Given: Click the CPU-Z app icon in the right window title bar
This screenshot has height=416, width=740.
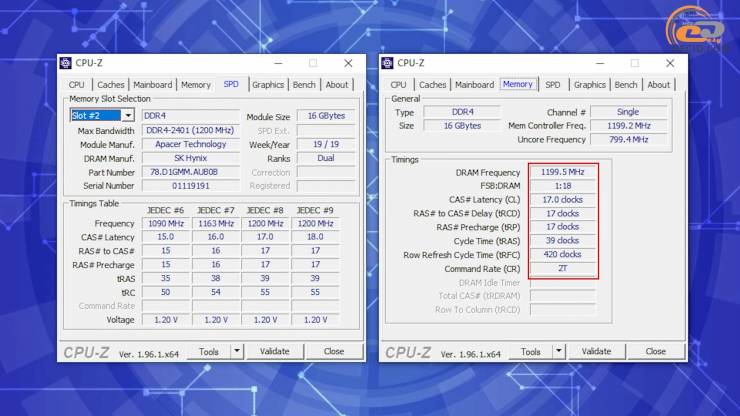Looking at the screenshot, I should [x=387, y=63].
